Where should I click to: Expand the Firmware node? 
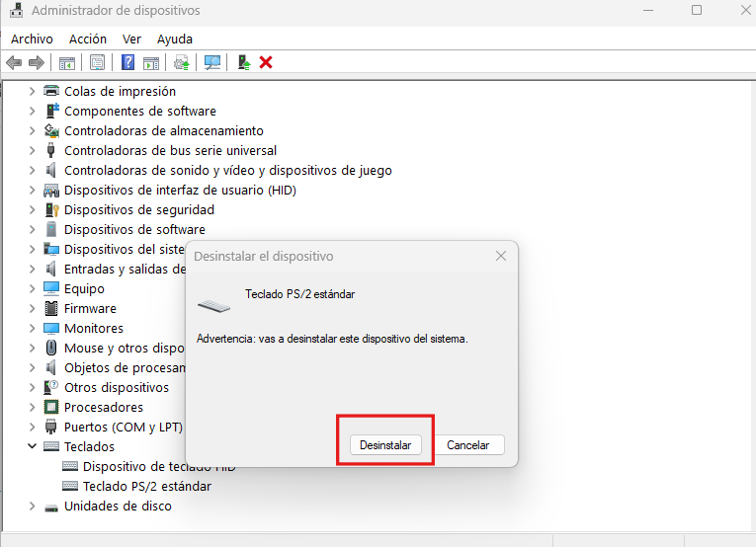pos(32,308)
